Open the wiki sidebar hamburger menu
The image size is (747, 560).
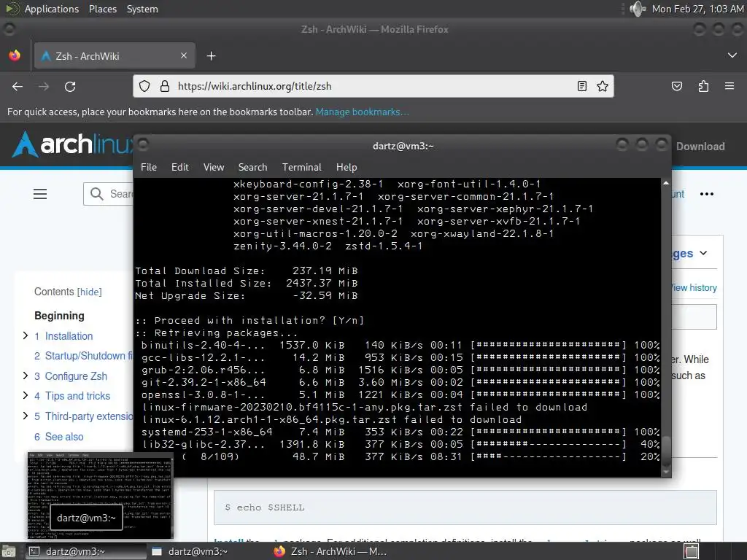[40, 194]
